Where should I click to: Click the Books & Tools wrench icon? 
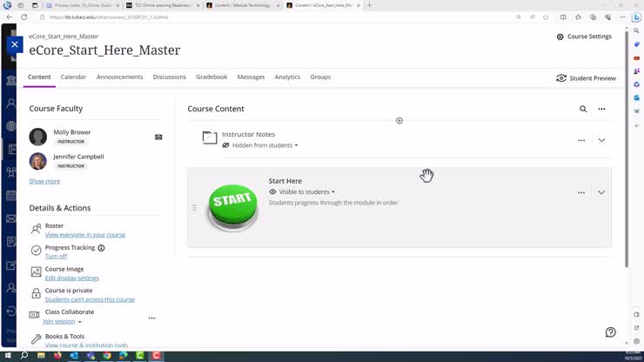click(37, 339)
